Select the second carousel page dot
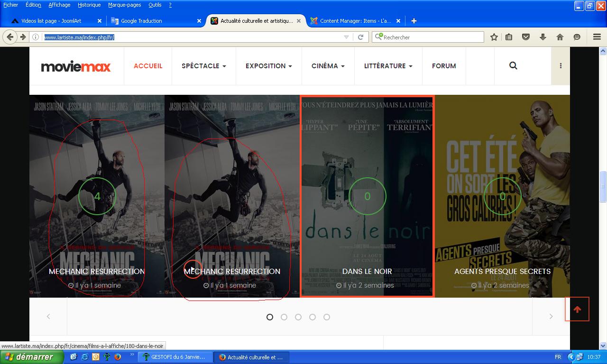 (x=284, y=317)
